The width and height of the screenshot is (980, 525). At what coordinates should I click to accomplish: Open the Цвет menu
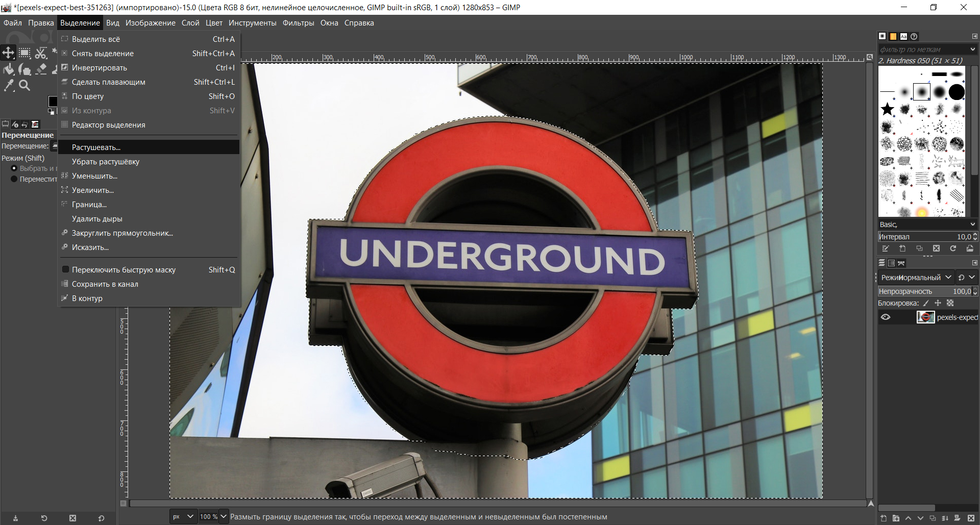coord(214,23)
